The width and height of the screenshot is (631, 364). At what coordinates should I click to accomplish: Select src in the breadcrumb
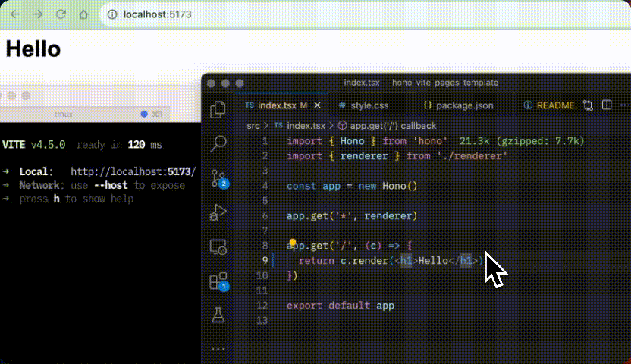pyautogui.click(x=253, y=126)
